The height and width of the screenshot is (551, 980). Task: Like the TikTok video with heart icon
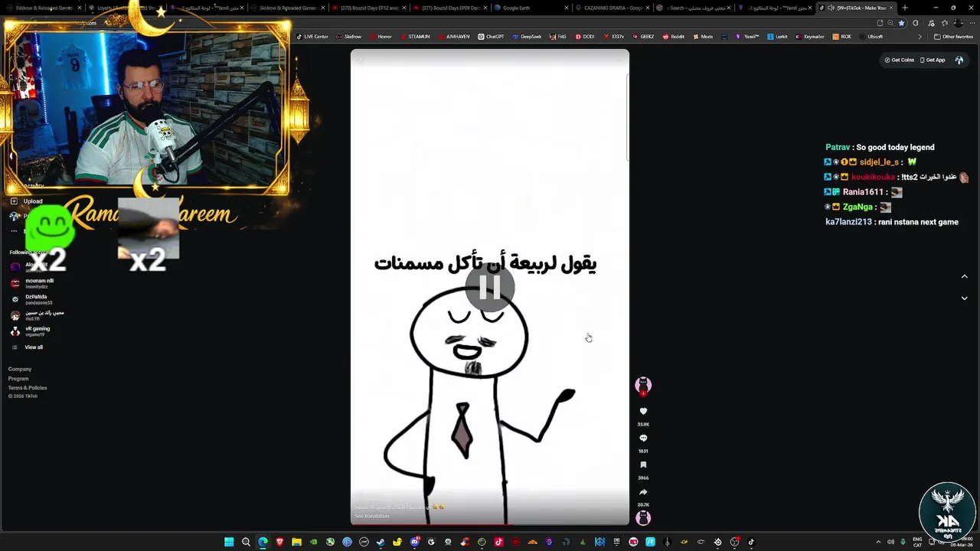tap(643, 412)
